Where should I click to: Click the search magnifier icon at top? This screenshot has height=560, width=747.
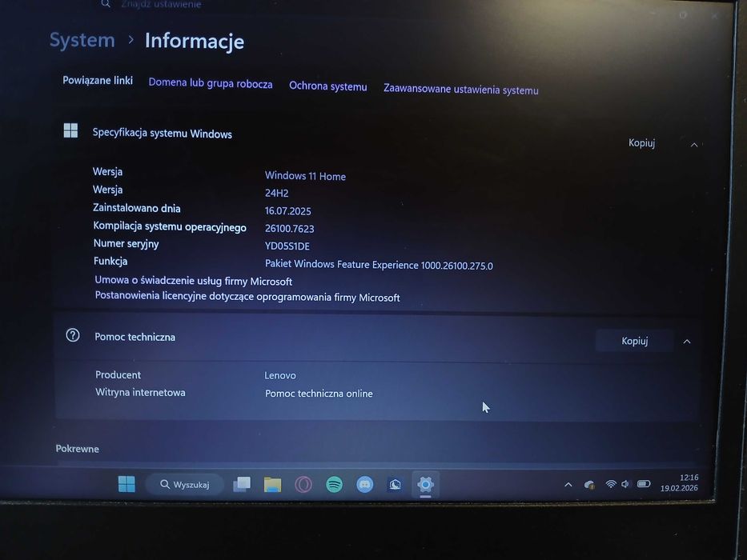click(106, 4)
